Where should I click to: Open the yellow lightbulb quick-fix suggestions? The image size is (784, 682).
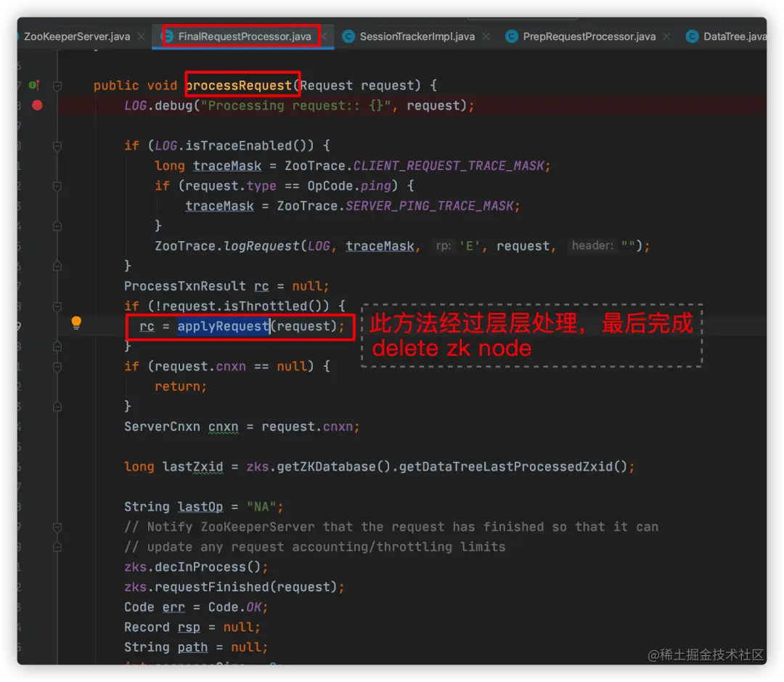point(76,322)
